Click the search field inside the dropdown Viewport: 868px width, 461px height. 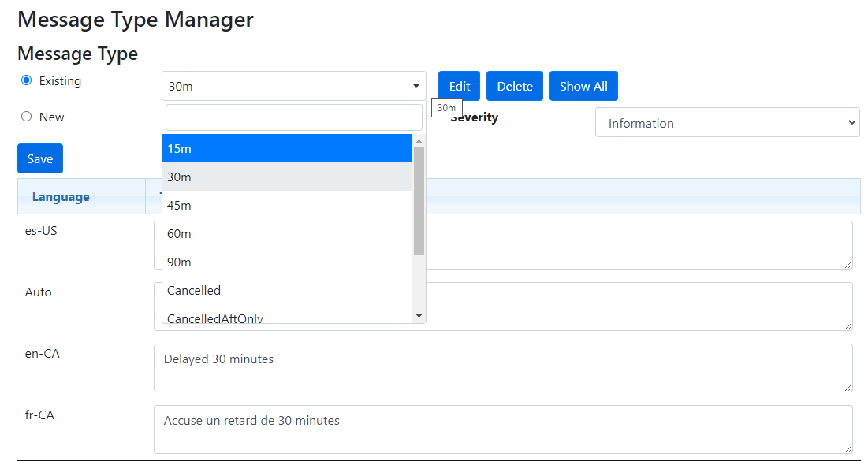pos(292,117)
